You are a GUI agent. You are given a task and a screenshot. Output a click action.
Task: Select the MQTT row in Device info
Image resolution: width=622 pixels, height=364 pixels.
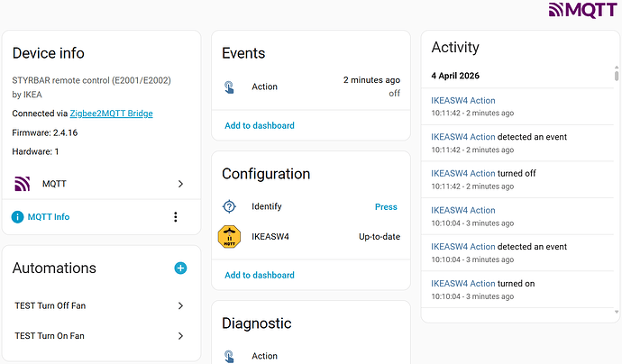click(x=101, y=184)
